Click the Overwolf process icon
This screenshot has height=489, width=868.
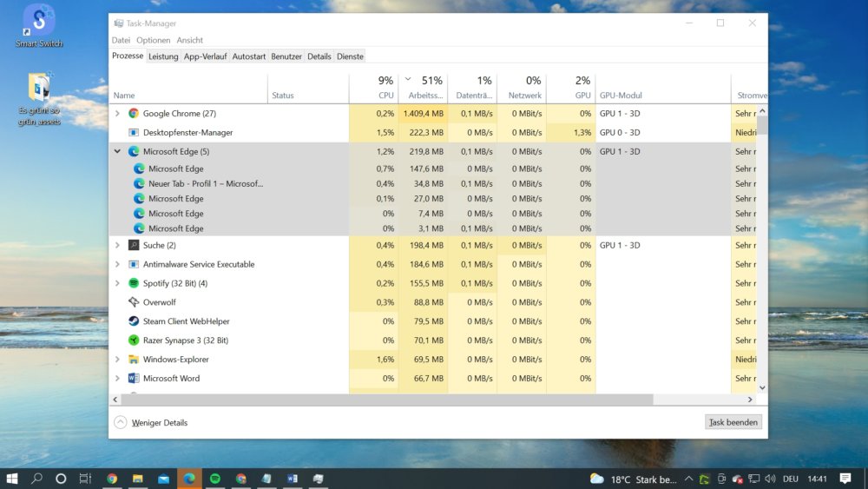(134, 301)
